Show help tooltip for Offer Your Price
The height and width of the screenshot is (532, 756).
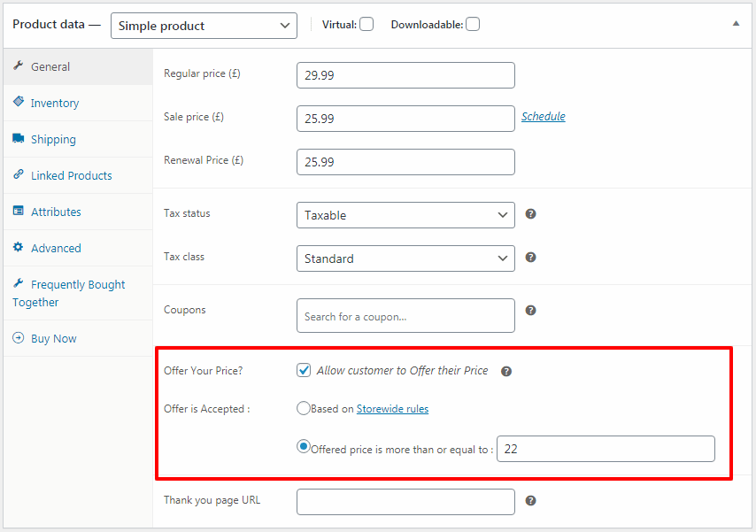(x=505, y=372)
